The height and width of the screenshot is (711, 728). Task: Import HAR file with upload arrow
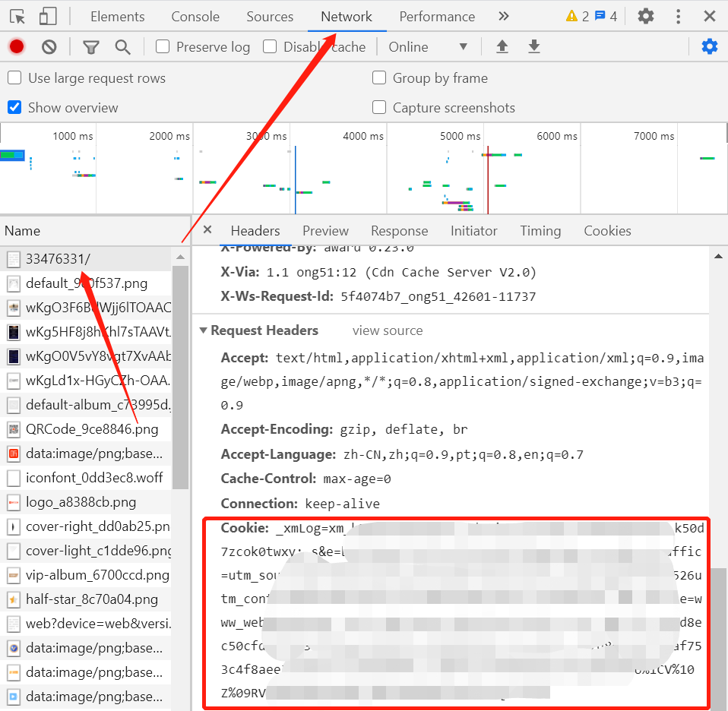point(502,46)
